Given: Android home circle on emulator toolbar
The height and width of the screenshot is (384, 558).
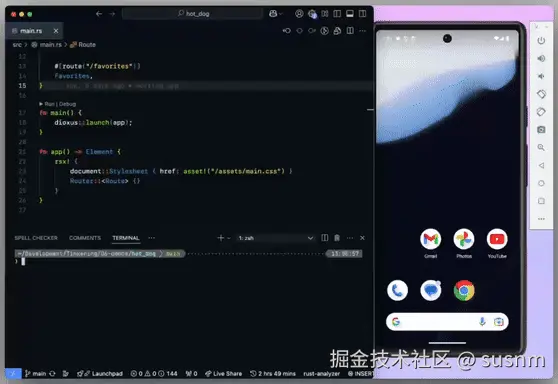Looking at the screenshot, I should [541, 183].
